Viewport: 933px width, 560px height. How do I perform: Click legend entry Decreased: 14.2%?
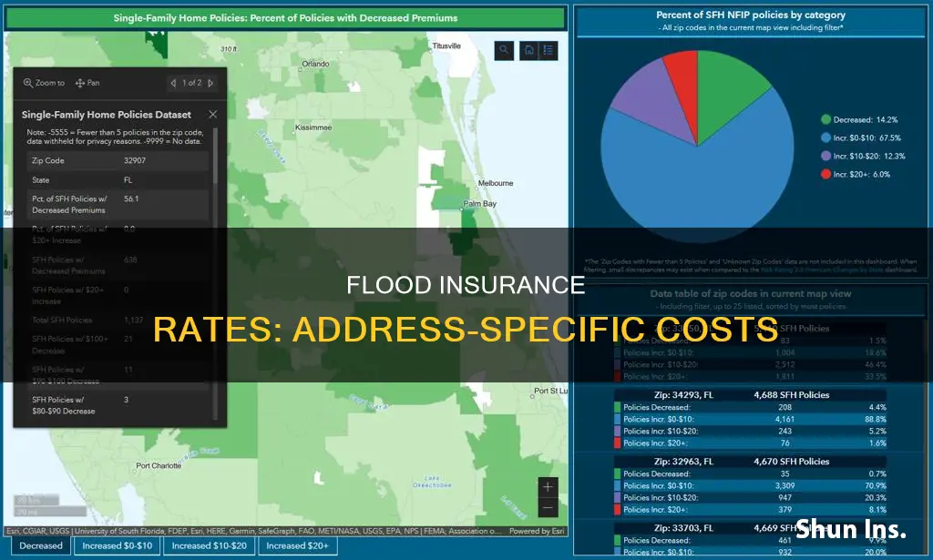tap(859, 119)
